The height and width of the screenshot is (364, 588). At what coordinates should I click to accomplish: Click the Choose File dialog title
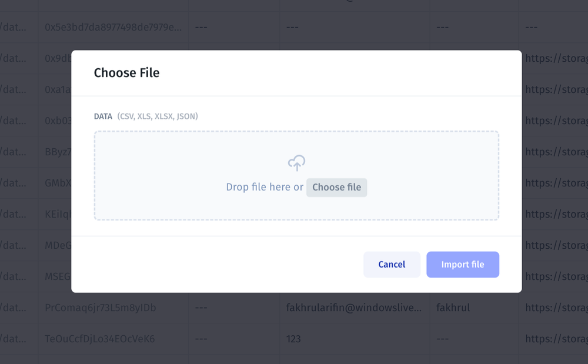pos(126,72)
